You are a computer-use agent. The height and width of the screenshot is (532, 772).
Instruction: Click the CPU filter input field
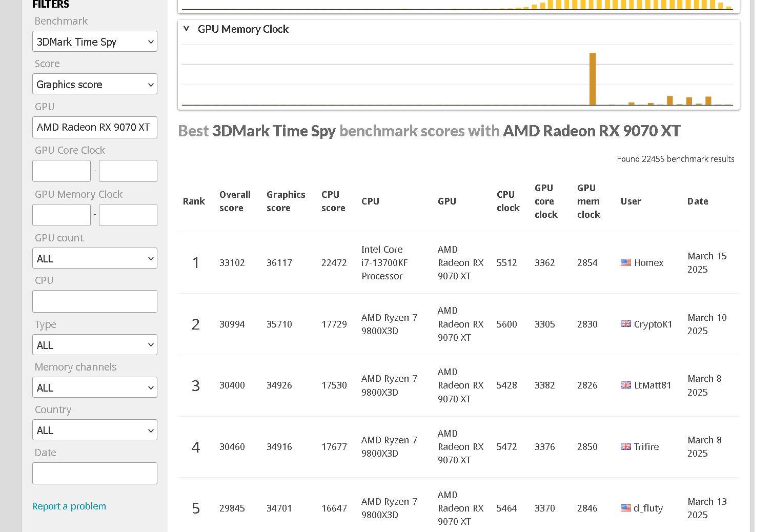pos(95,301)
